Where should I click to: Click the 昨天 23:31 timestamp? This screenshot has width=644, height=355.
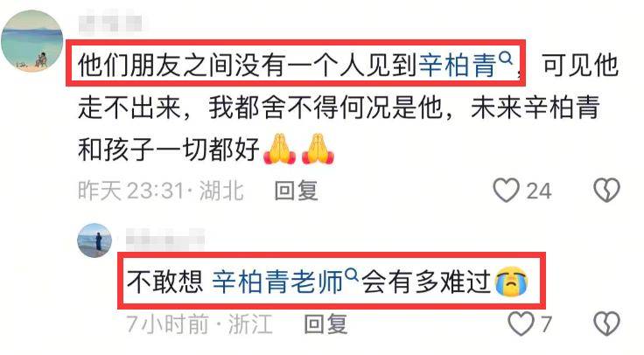pyautogui.click(x=131, y=191)
